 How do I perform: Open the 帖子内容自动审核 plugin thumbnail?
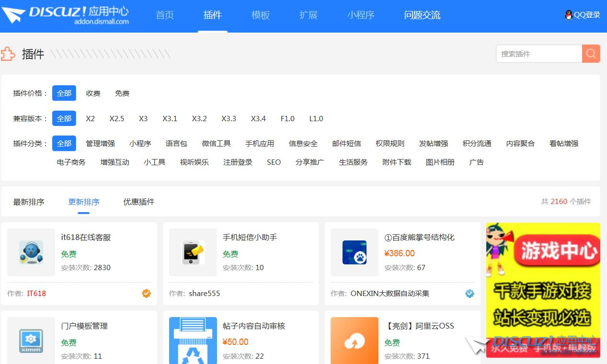[193, 341]
